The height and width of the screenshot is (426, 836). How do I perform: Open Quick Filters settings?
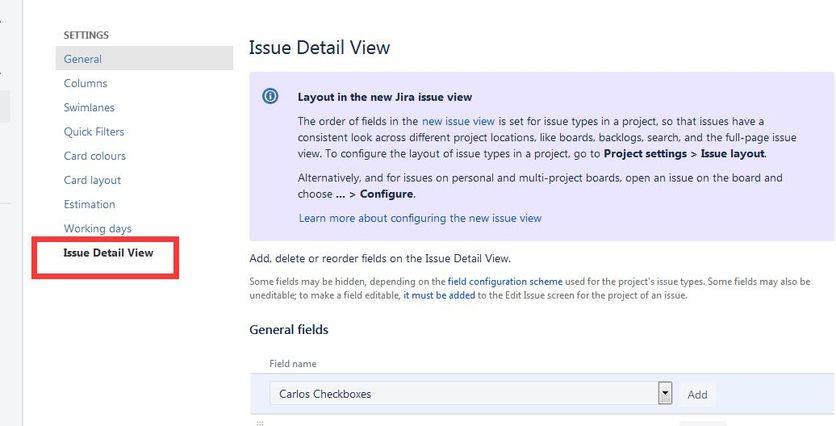[94, 132]
